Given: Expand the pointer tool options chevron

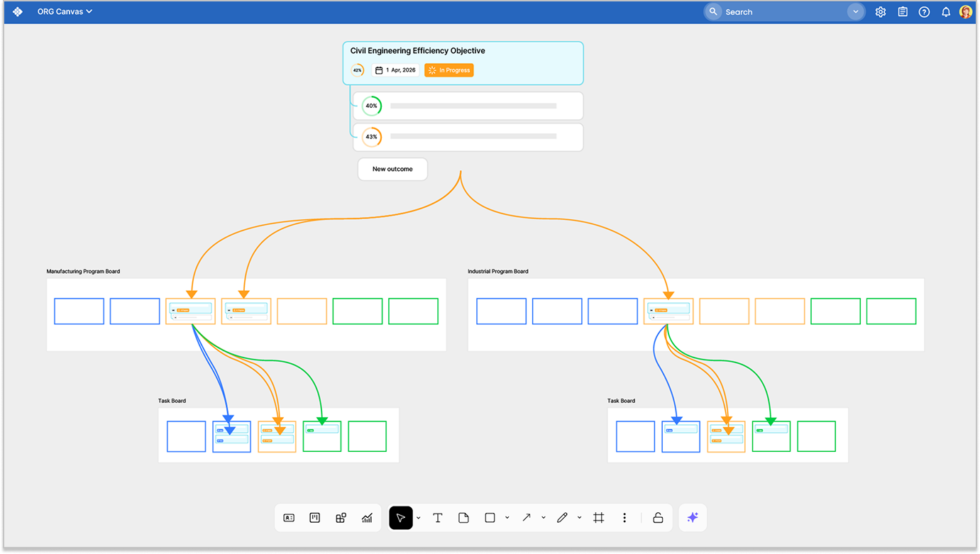Looking at the screenshot, I should 419,518.
